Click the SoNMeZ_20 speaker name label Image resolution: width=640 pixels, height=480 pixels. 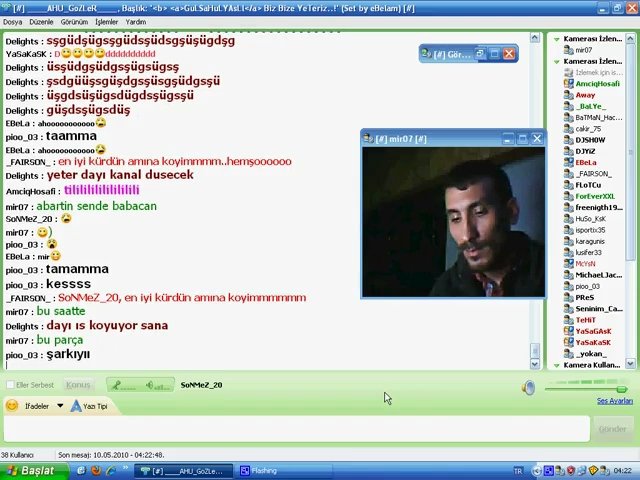click(x=201, y=385)
